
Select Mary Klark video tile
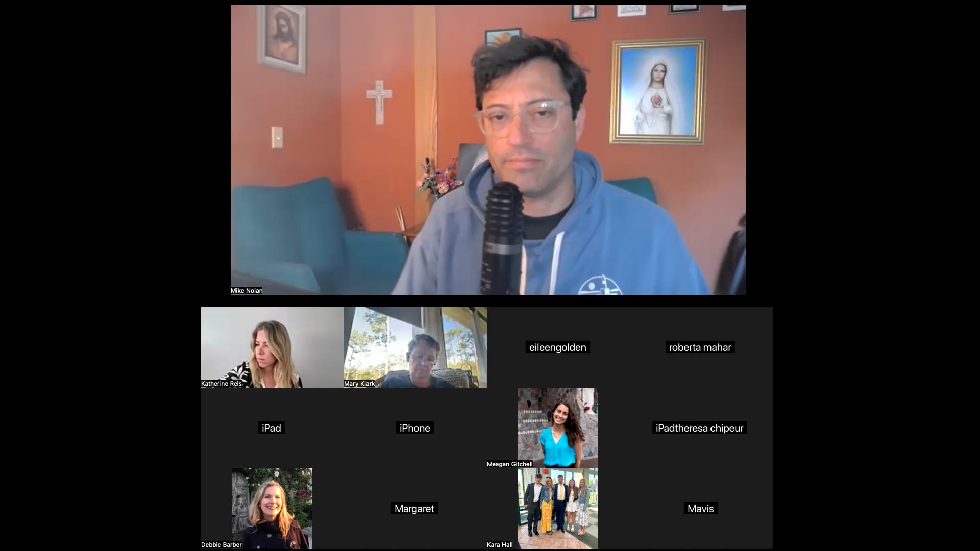coord(415,347)
